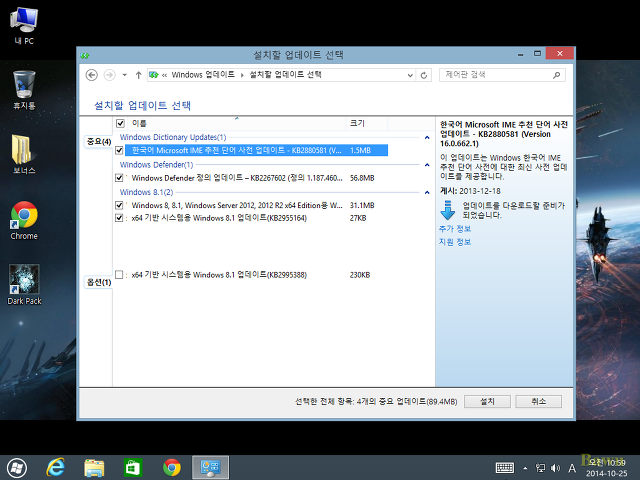Uncheck the Korean Microsoft IME KB2880581 update
640x480 pixels.
click(119, 150)
